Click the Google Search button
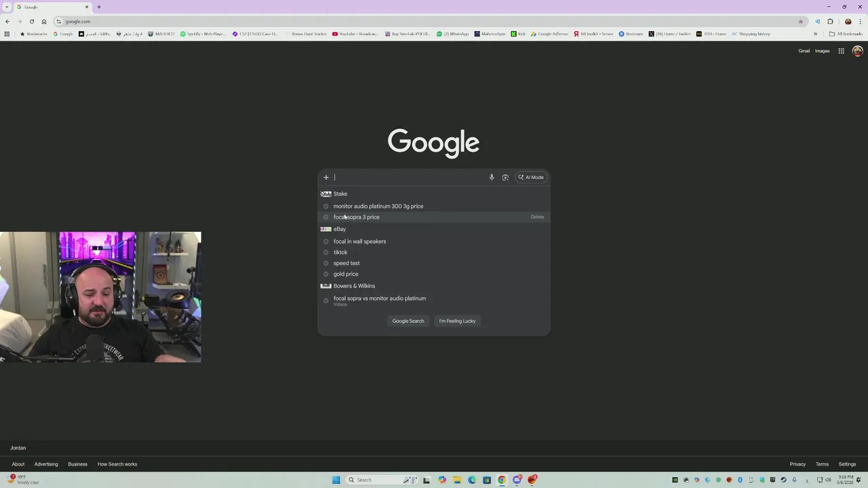Screen dimensions: 868x488 (x=408, y=321)
